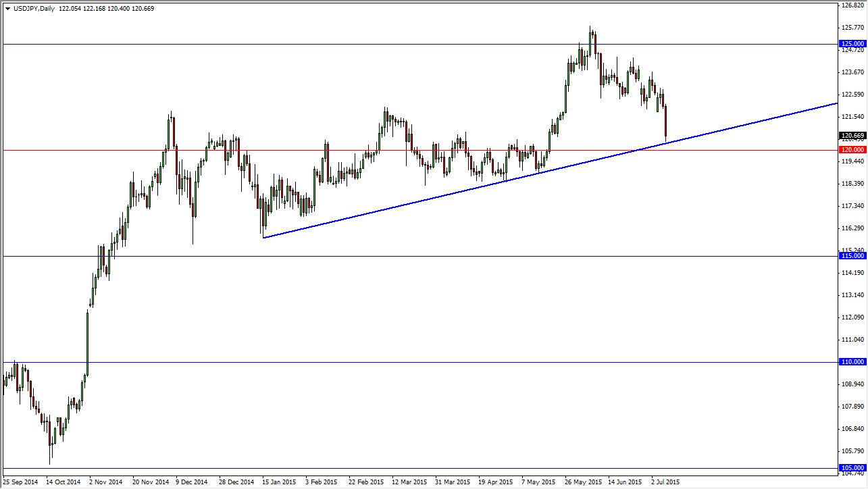868x489 pixels.
Task: Select the black resistance line near 125.000
Action: [x=405, y=43]
